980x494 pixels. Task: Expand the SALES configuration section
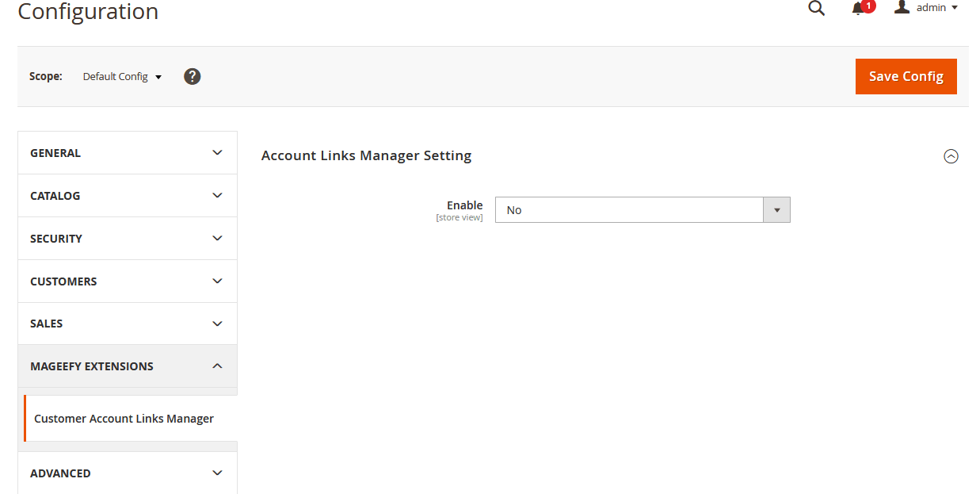[x=127, y=324]
